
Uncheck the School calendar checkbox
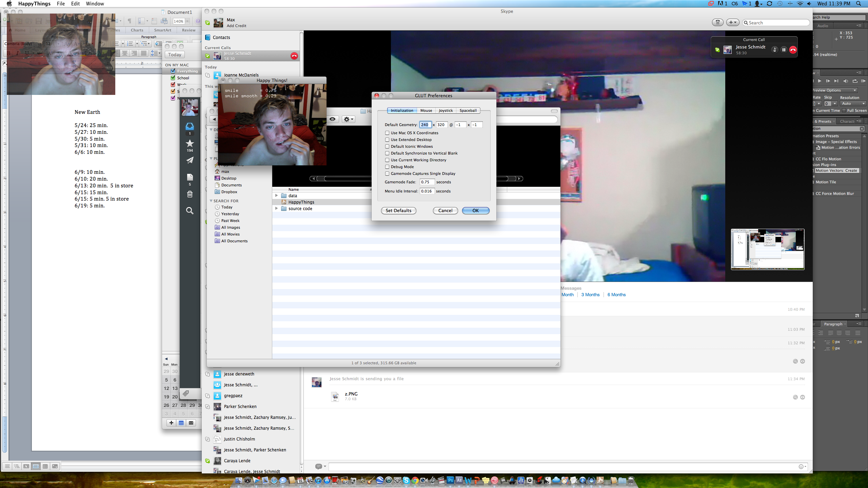[173, 78]
